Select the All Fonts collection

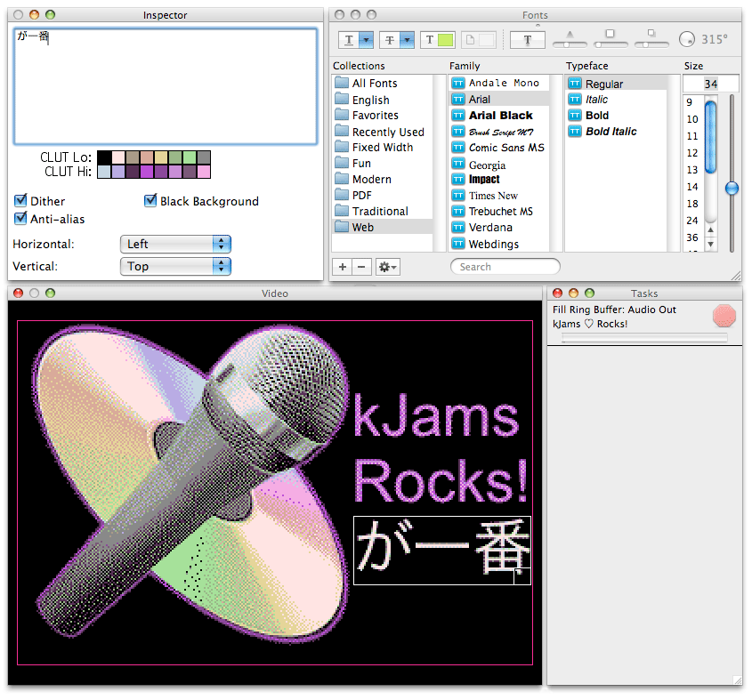pyautogui.click(x=383, y=83)
